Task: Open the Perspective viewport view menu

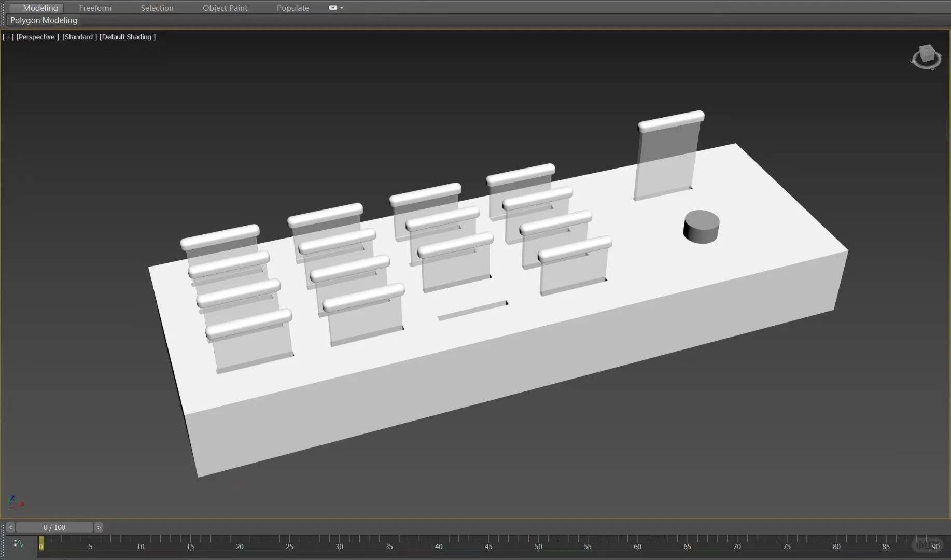Action: coord(37,37)
